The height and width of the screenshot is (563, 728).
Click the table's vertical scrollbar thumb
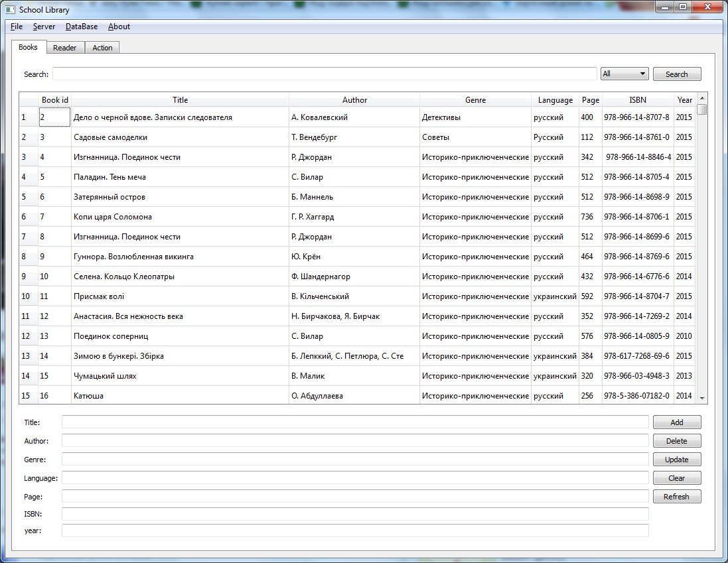coord(702,109)
